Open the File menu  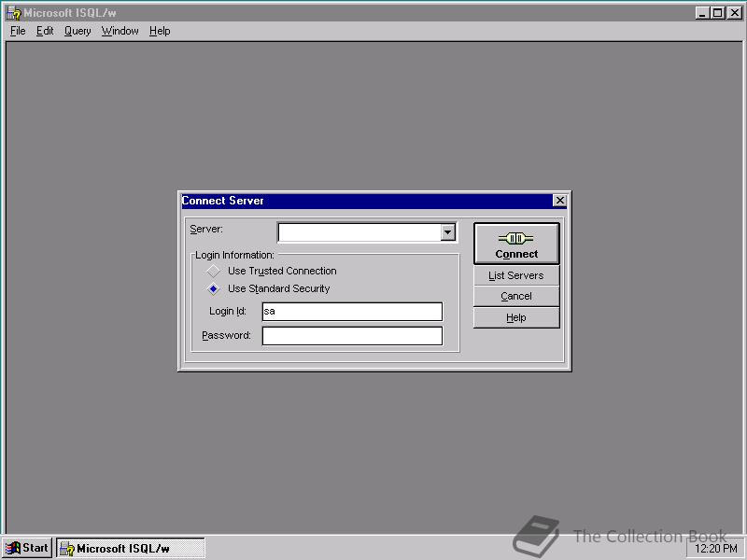click(18, 31)
